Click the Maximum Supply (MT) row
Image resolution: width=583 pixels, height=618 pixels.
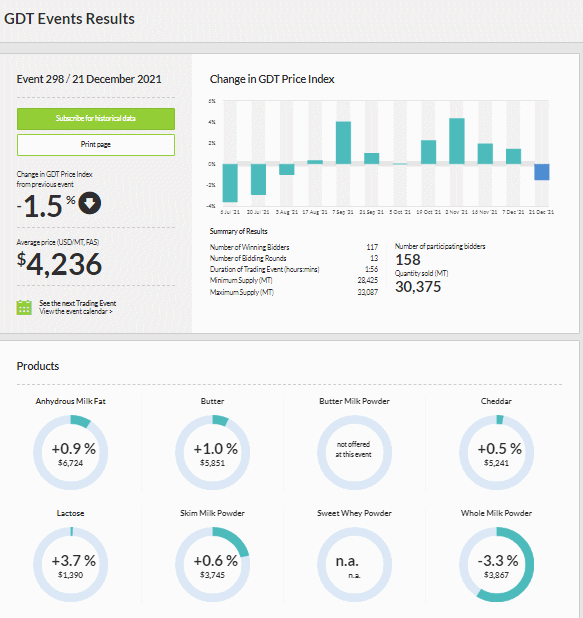(294, 292)
